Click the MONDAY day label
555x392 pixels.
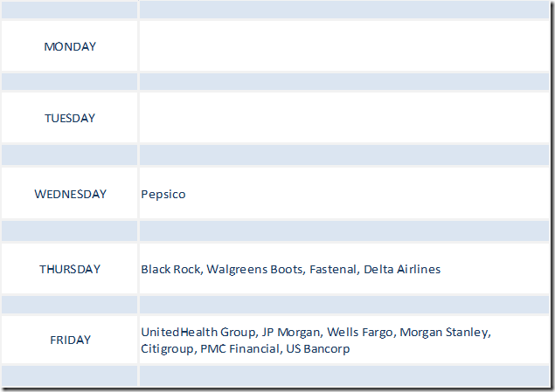point(70,46)
